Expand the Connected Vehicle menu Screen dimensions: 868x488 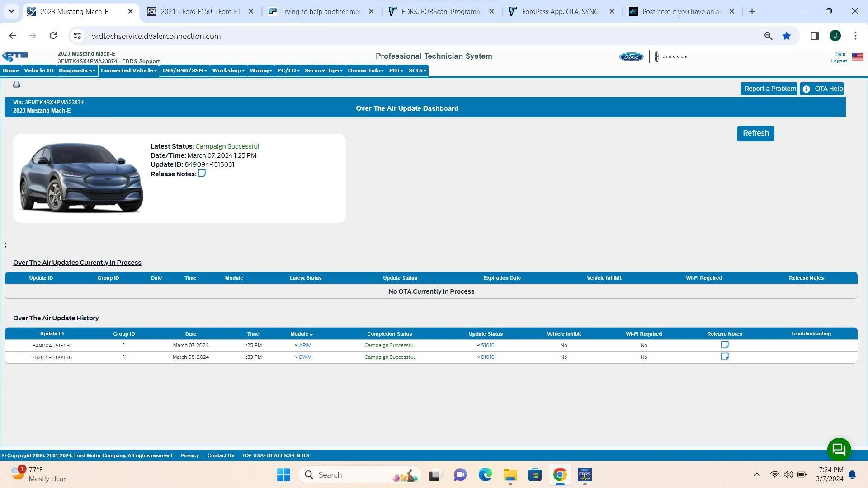(x=128, y=70)
